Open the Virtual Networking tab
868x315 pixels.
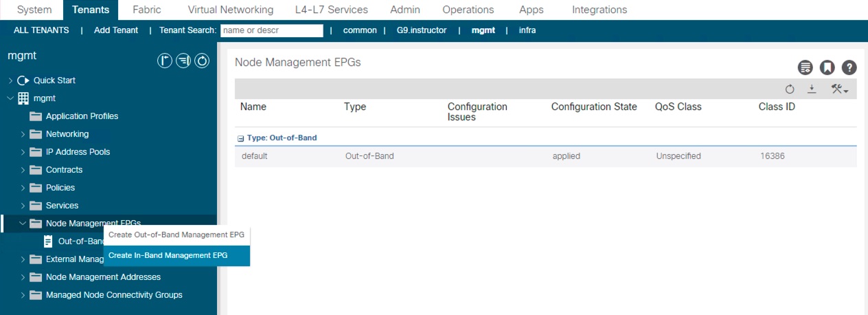(x=230, y=10)
